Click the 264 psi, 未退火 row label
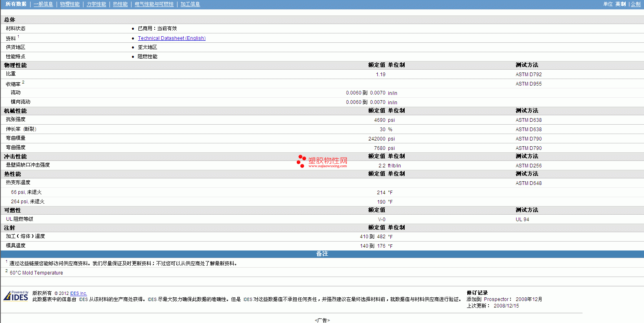This screenshot has width=644, height=323. (x=28, y=202)
